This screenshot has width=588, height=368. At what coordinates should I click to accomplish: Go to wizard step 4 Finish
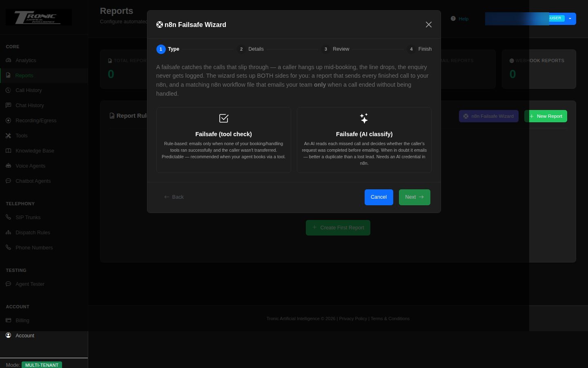point(419,49)
